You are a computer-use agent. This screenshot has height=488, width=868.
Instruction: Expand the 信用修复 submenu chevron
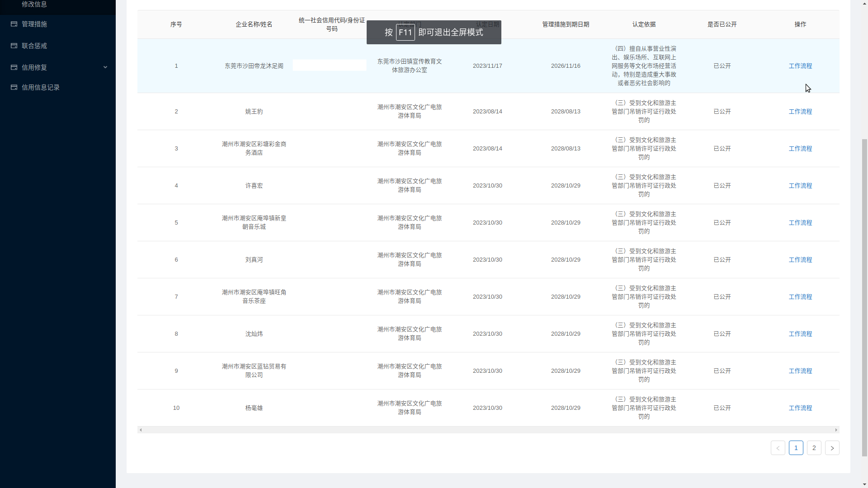click(x=105, y=67)
